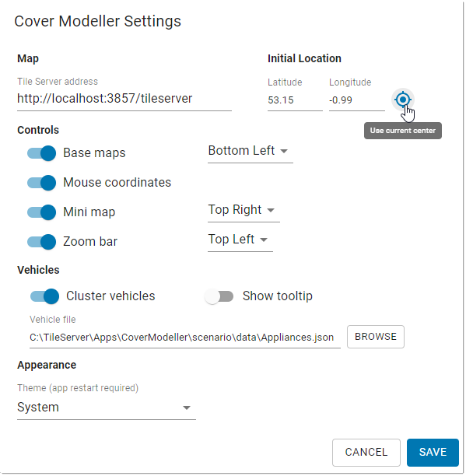Toggle Cluster vehicles off
Viewport: 466px width, 476px height.
(44, 296)
